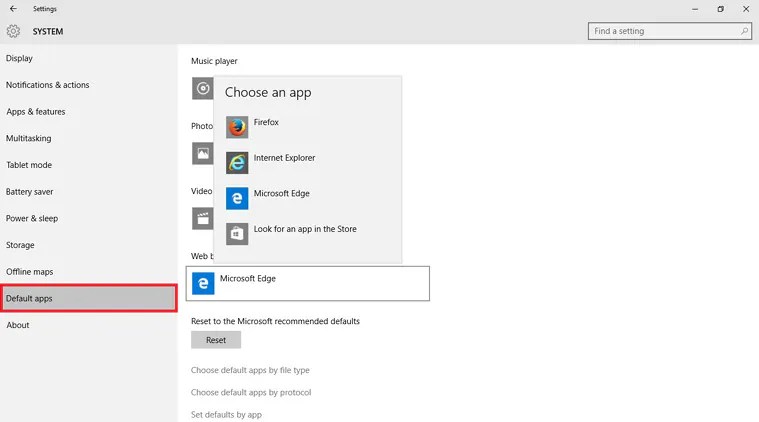
Task: Go to Apps & features
Action: point(36,112)
